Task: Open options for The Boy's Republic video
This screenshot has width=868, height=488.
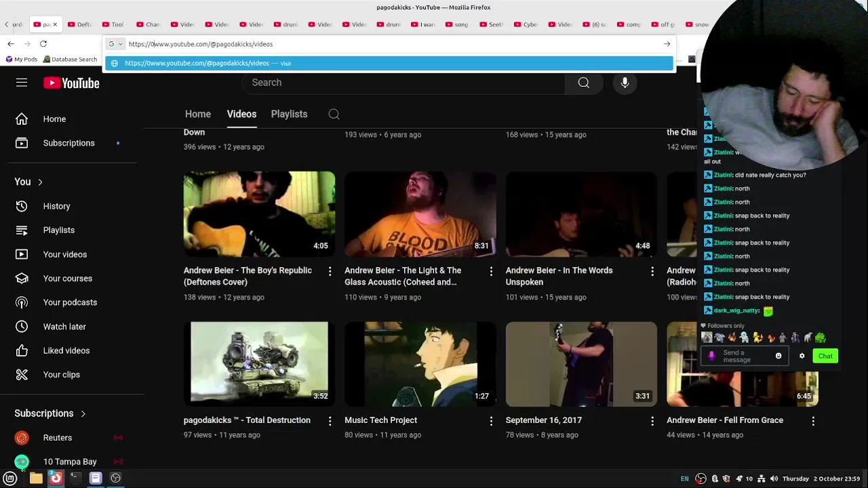Action: (x=330, y=271)
